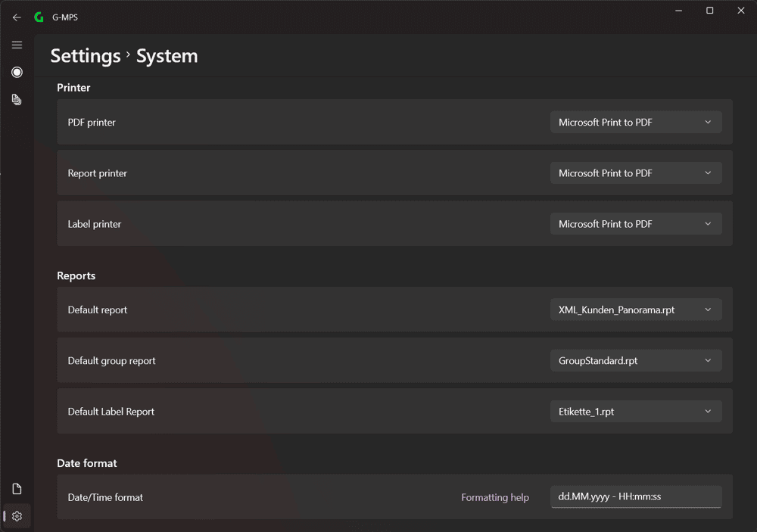
Task: Open the Default report dropdown XML_Kunden_Panorama.rpt
Action: [636, 310]
